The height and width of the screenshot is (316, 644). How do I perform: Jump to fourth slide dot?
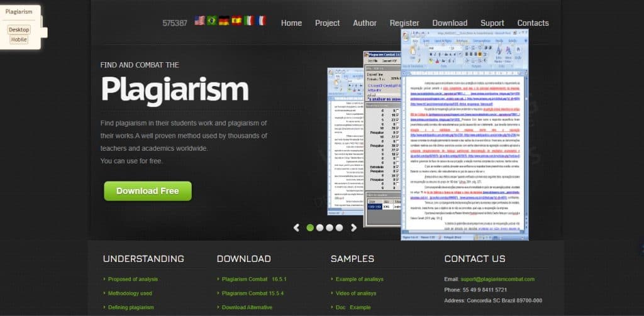pyautogui.click(x=339, y=228)
